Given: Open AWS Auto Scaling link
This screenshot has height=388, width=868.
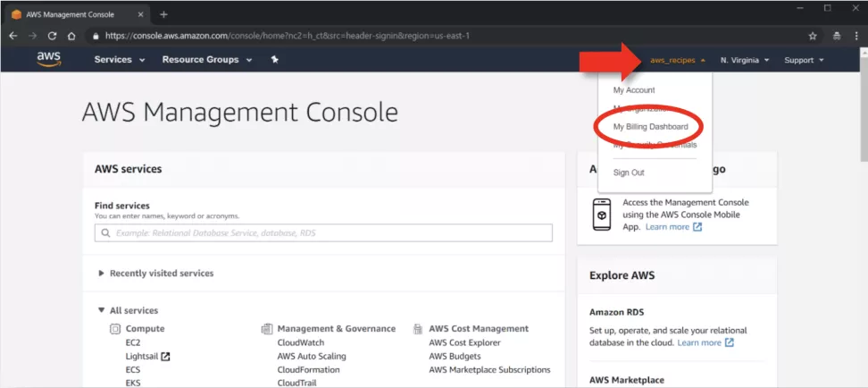Looking at the screenshot, I should tap(312, 357).
